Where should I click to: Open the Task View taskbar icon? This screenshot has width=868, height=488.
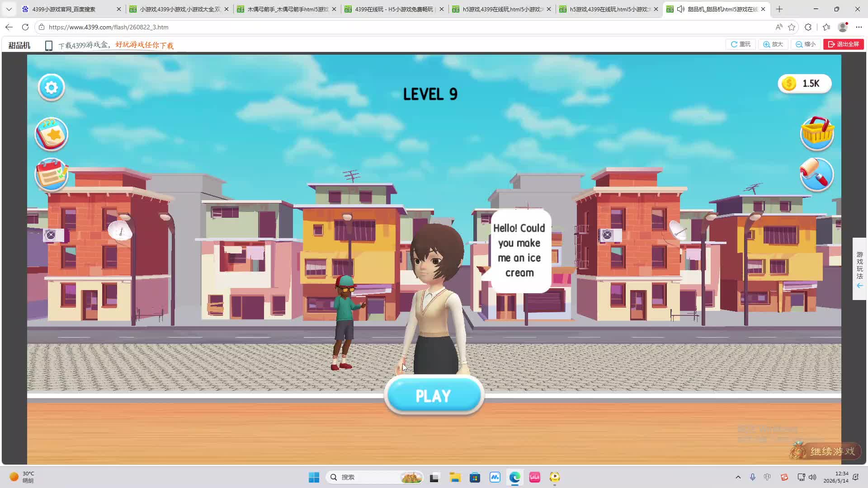(x=434, y=477)
